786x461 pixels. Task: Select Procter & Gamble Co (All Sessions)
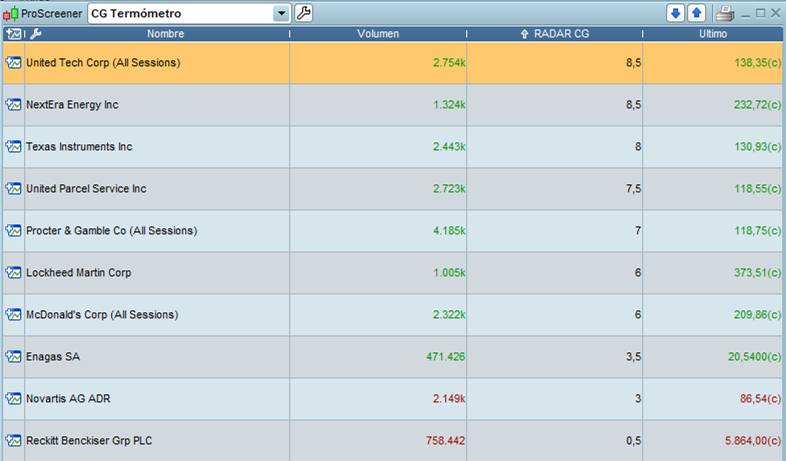112,231
